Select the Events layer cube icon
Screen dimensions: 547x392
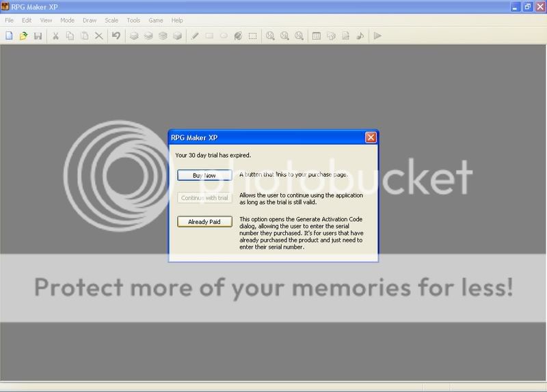[x=178, y=36]
